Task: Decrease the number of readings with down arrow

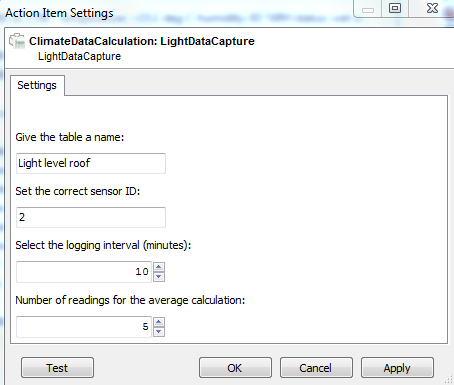Action: 159,332
